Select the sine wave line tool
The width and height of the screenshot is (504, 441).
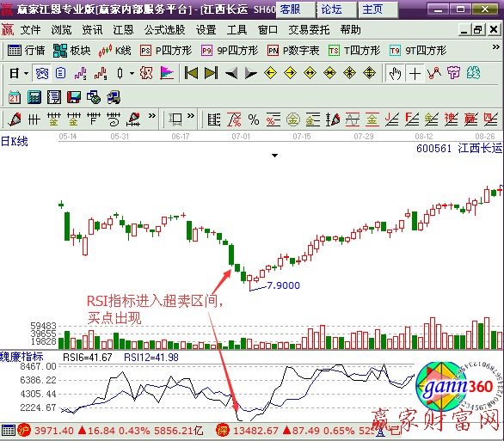point(353,119)
